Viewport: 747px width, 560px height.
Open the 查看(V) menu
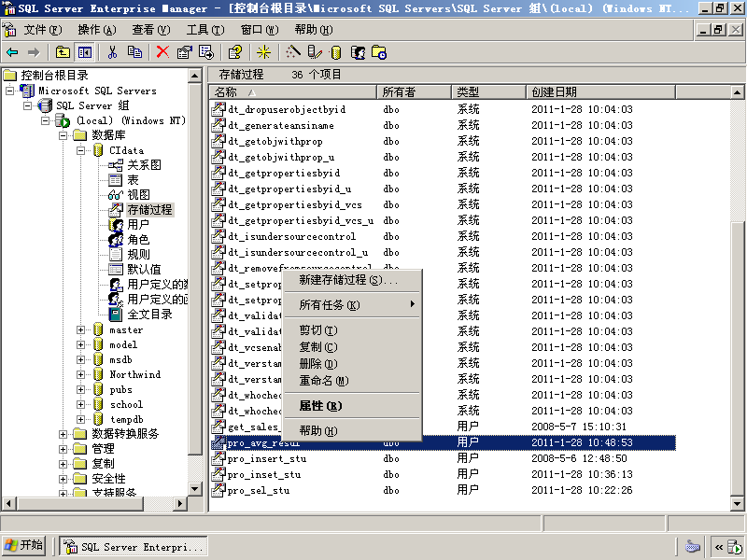coord(151,30)
